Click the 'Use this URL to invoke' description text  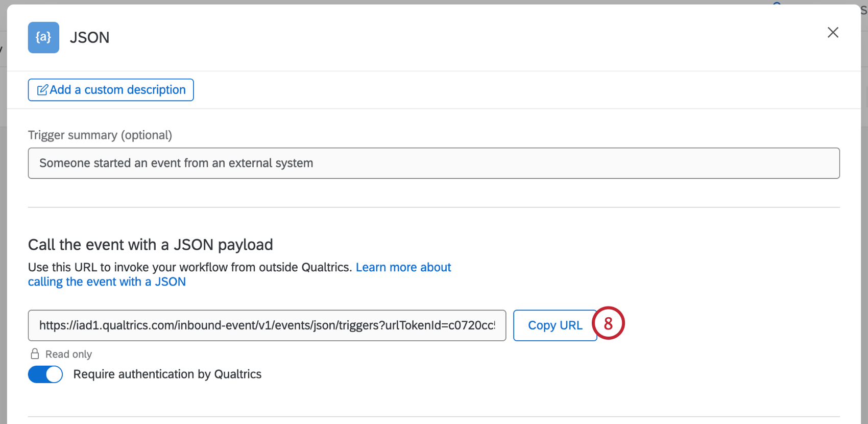click(189, 267)
